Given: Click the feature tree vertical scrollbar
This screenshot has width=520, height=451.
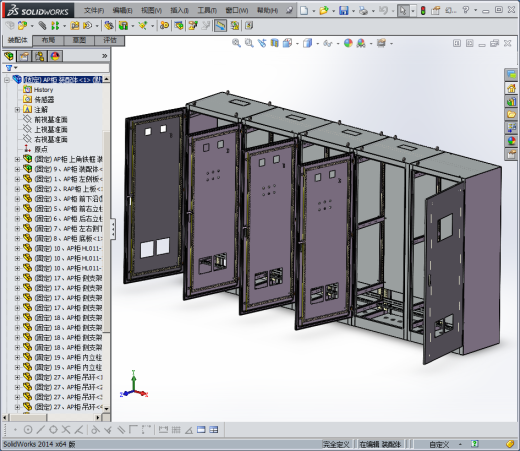Looking at the screenshot, I should tap(107, 243).
